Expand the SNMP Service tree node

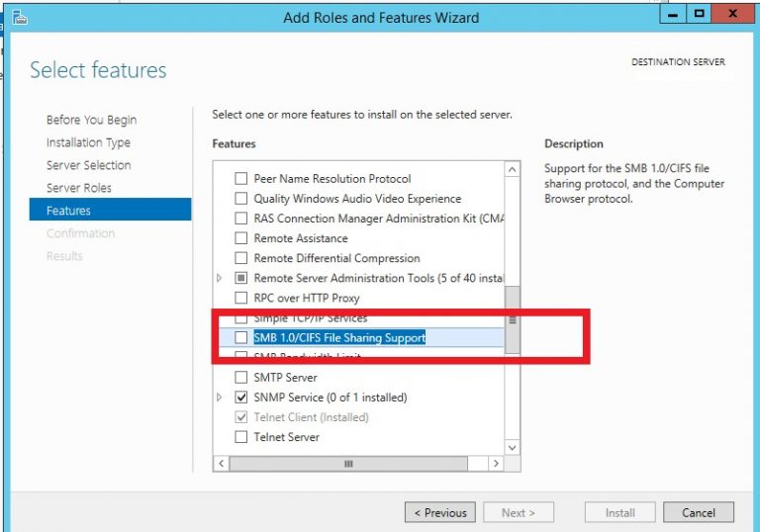point(219,398)
